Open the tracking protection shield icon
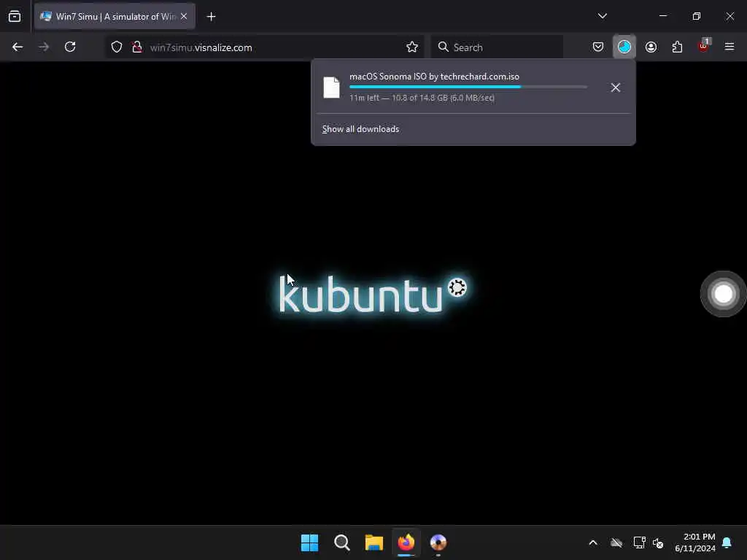 point(117,47)
